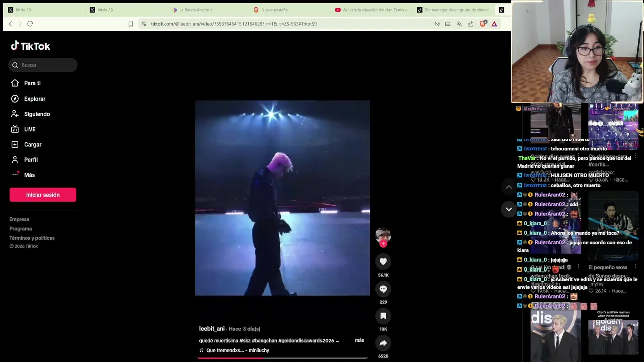Go to Siguiendo page
This screenshot has width=644, height=362.
tap(37, 114)
